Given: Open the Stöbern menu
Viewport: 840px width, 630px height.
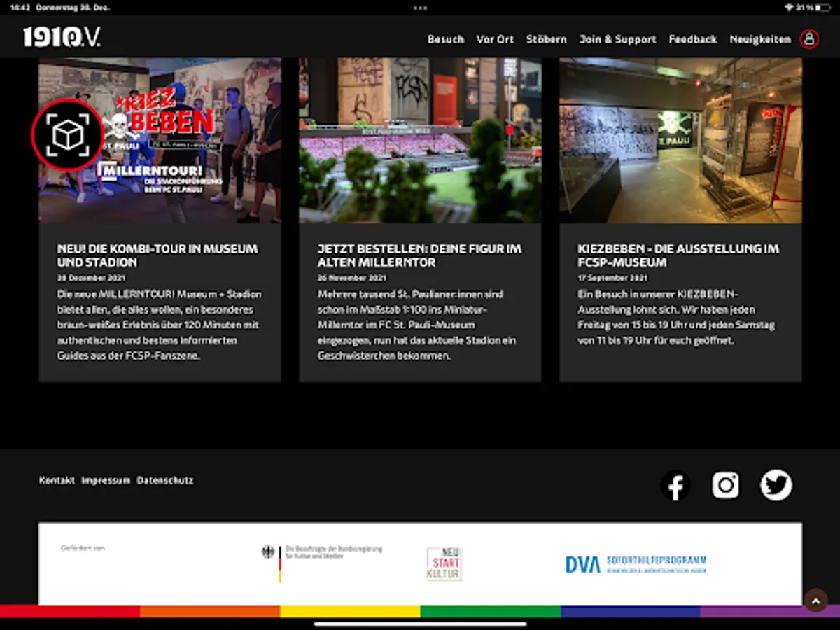Looking at the screenshot, I should point(547,39).
